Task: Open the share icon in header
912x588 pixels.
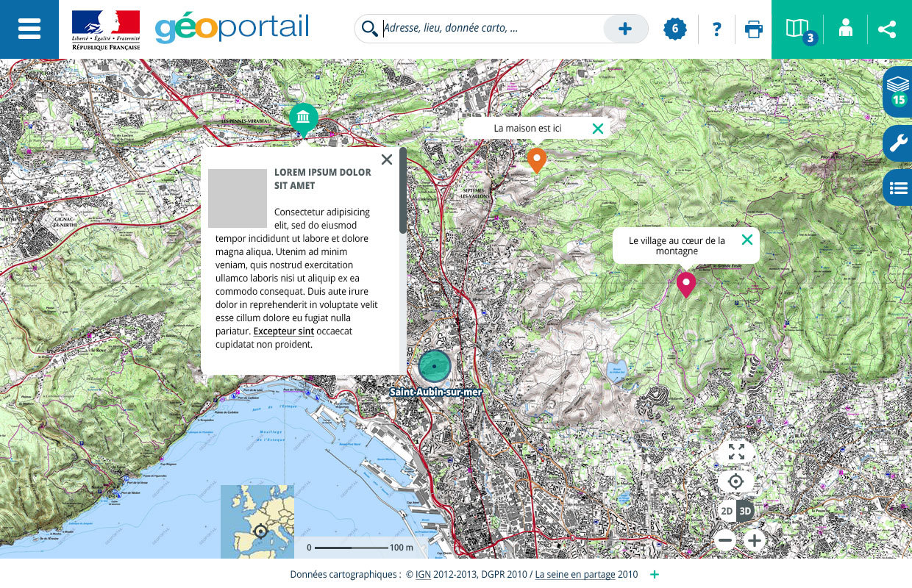Action: pyautogui.click(x=887, y=29)
